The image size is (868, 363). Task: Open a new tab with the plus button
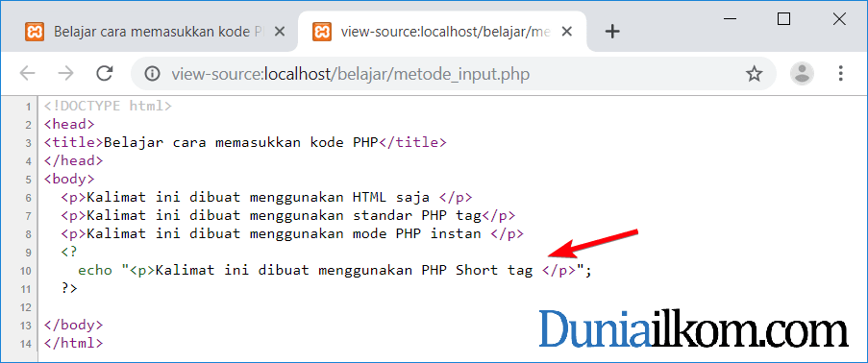611,32
